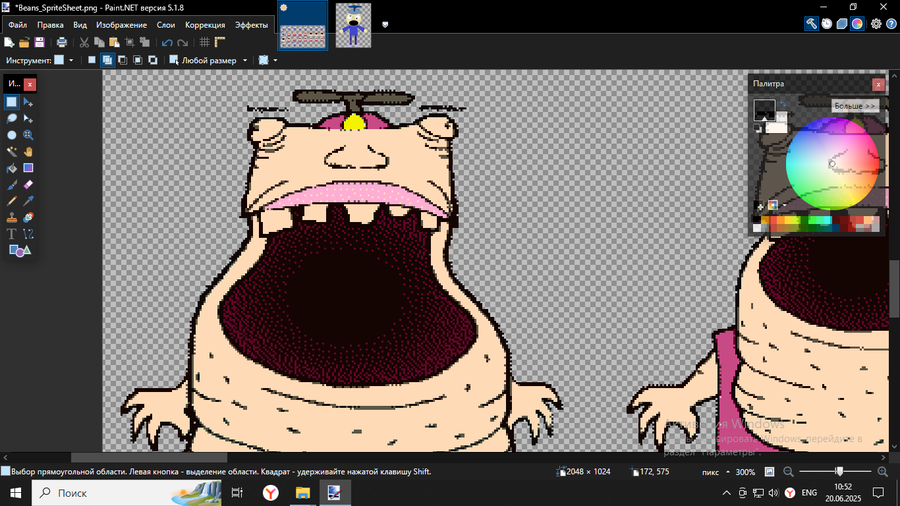Viewport: 900px width, 506px height.
Task: Set selection mode to Subtract
Action: point(122,60)
